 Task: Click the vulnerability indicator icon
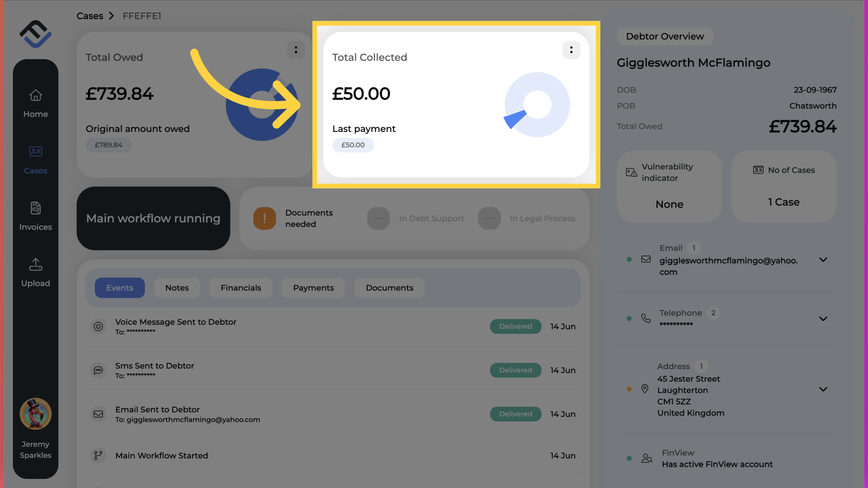click(631, 172)
